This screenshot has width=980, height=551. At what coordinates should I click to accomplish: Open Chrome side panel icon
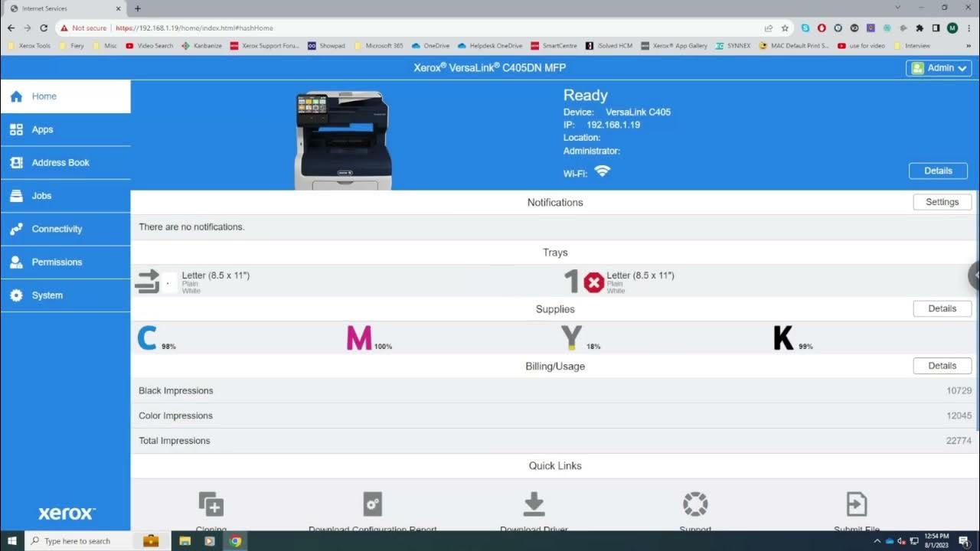coord(936,28)
